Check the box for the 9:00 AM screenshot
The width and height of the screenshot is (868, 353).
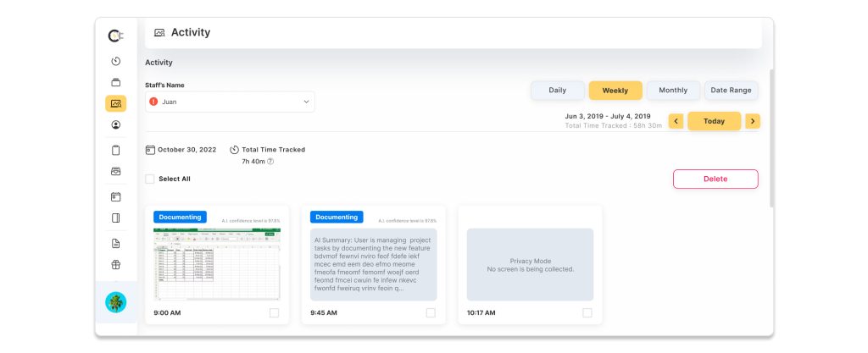pos(274,313)
